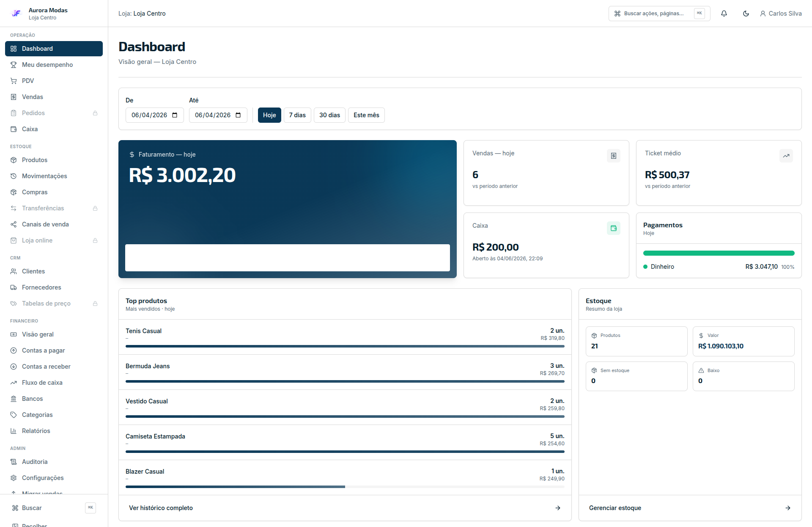
Task: Click the Aurora Modas logo
Action: point(16,14)
